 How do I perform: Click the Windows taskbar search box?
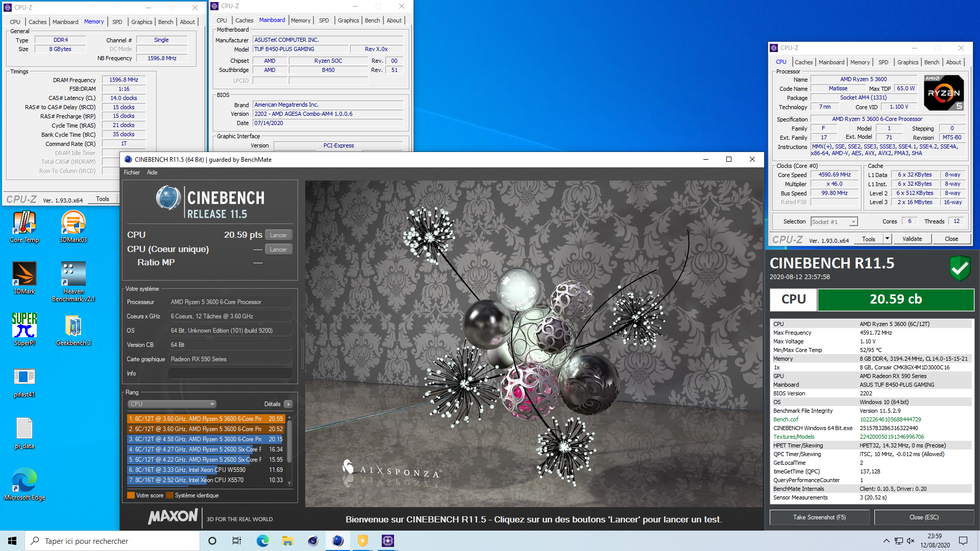tap(112, 541)
